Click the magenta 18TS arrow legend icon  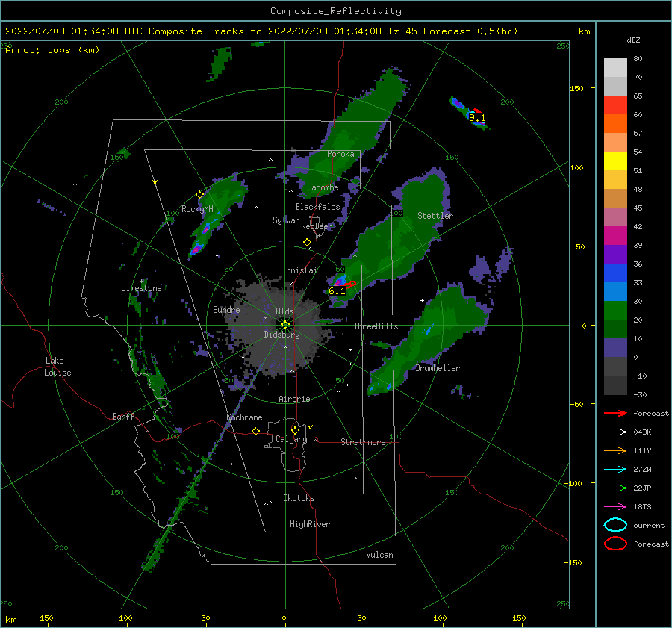pos(615,507)
